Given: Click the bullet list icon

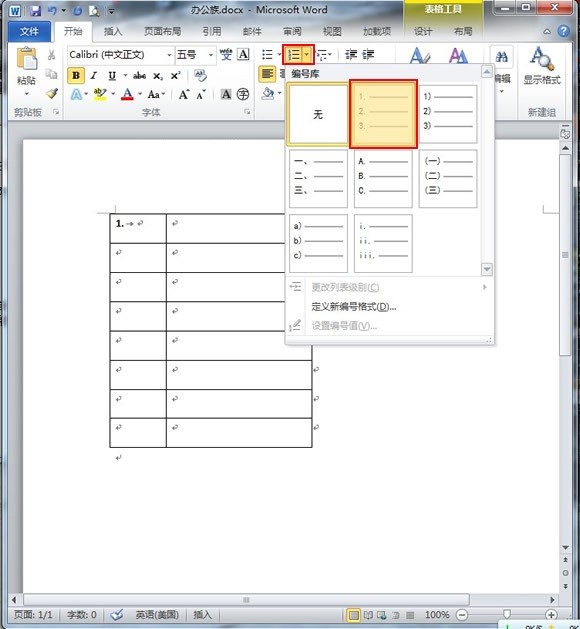Looking at the screenshot, I should pos(267,54).
